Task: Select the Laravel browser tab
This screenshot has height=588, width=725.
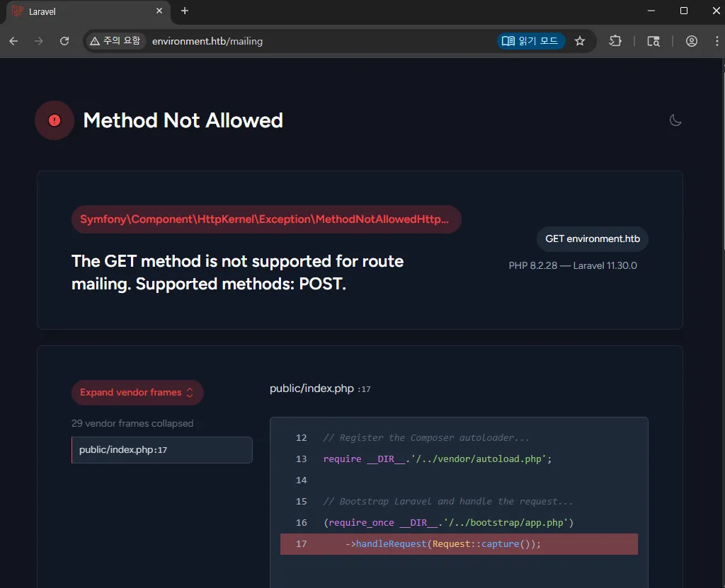Action: (x=88, y=11)
